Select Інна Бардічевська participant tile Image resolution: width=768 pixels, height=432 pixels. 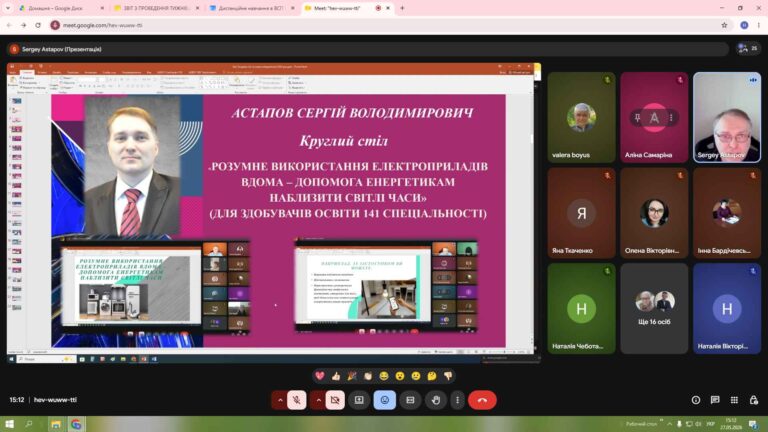[x=727, y=213]
